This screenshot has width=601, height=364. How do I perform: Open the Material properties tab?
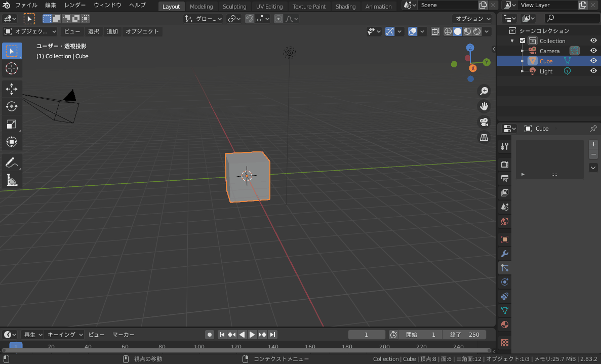[504, 324]
